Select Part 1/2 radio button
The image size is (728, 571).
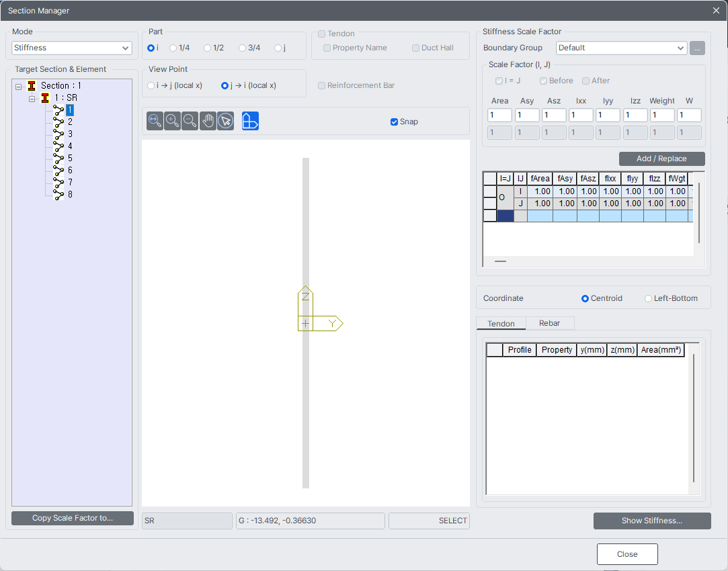[x=208, y=48]
